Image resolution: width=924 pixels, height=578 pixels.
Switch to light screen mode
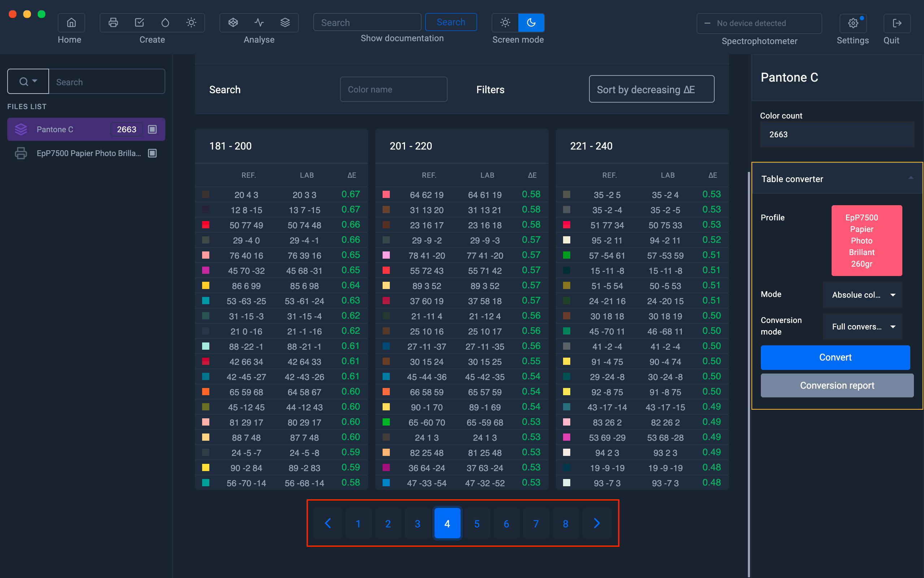click(505, 22)
